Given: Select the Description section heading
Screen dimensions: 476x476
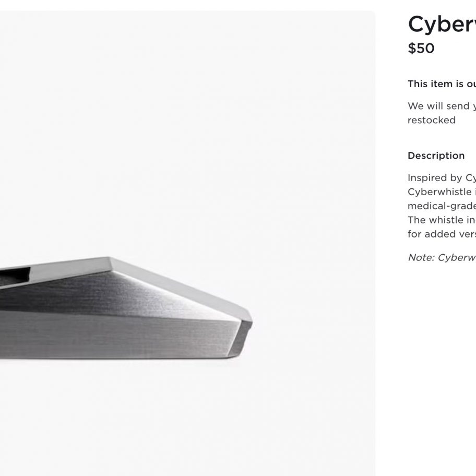Looking at the screenshot, I should pyautogui.click(x=436, y=156).
